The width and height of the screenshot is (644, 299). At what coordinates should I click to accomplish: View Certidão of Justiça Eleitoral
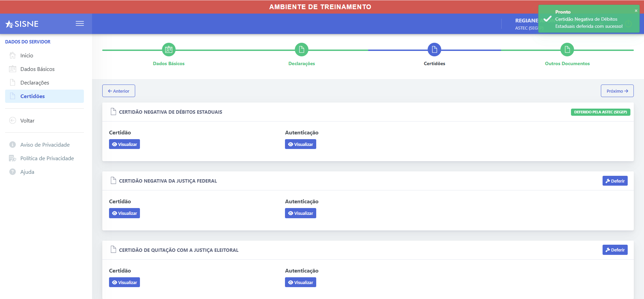point(124,282)
